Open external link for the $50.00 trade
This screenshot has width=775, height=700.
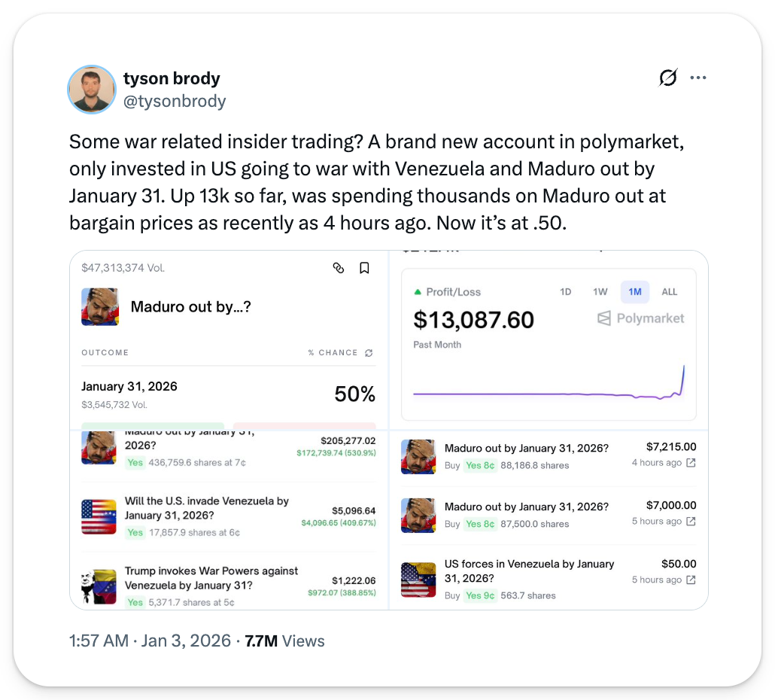point(691,580)
